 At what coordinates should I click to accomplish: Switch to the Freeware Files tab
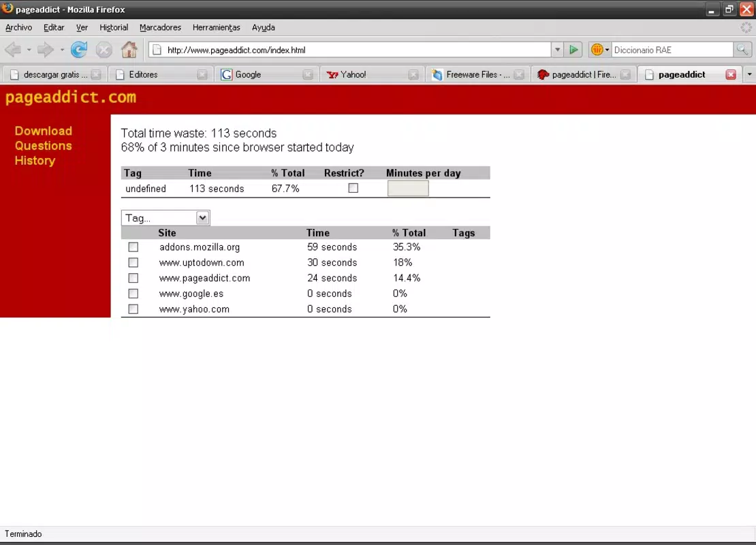pos(477,74)
